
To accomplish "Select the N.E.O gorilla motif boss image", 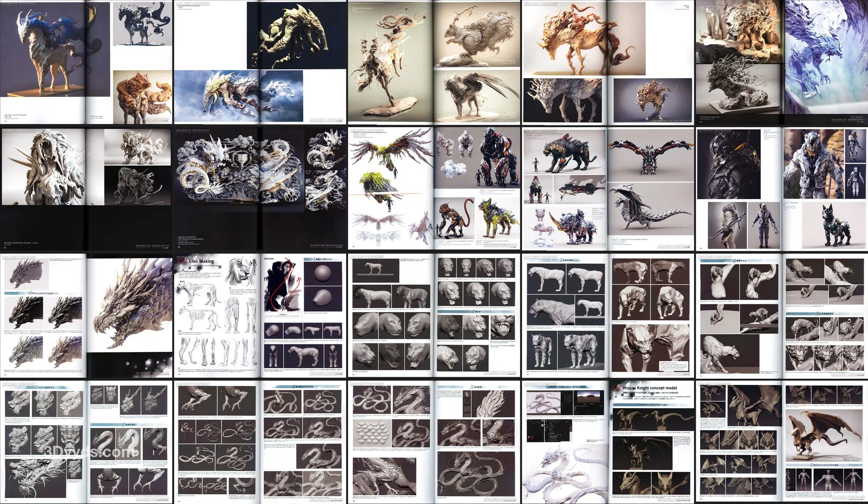I will [499, 154].
